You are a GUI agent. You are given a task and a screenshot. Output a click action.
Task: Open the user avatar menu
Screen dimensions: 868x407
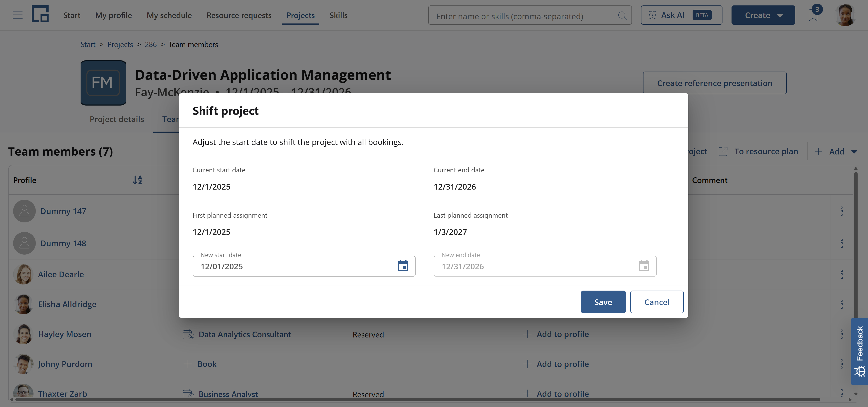(845, 15)
